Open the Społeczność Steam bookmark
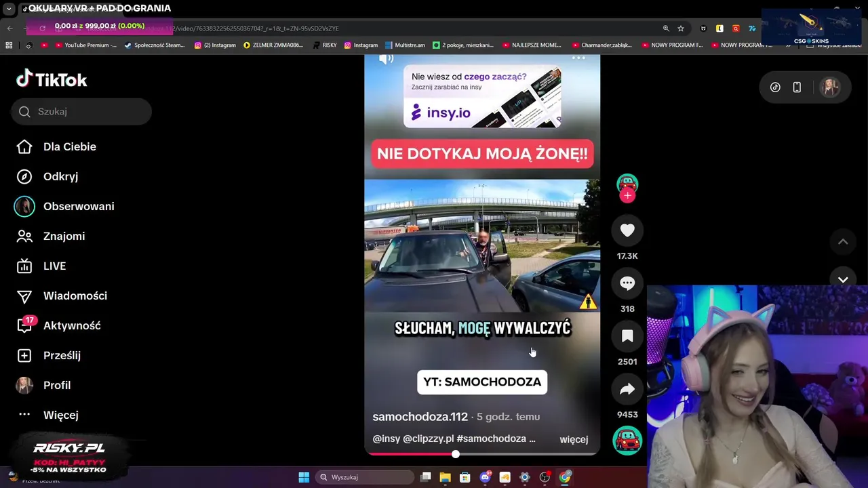This screenshot has height=488, width=868. [155, 45]
